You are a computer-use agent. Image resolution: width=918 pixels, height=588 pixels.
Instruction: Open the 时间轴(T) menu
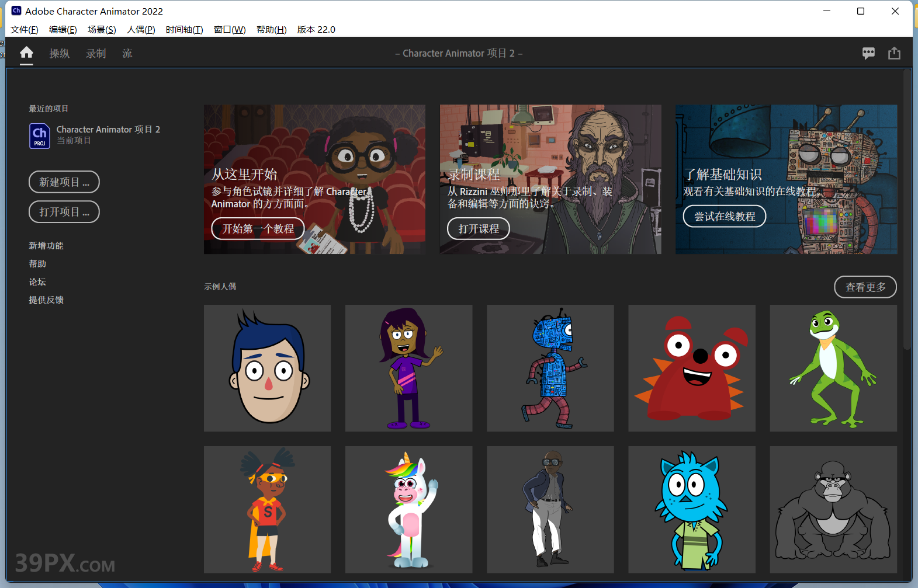pyautogui.click(x=185, y=30)
